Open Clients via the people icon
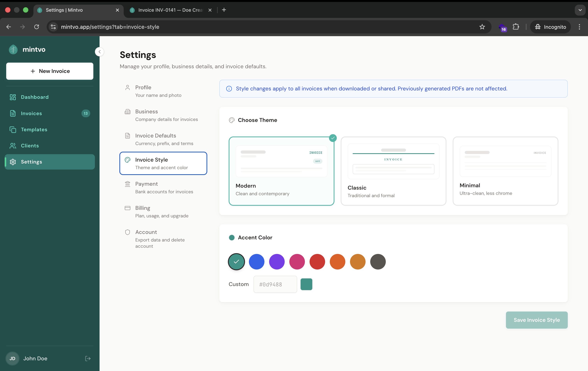Screen dimensions: 588x371 [x=13, y=146]
